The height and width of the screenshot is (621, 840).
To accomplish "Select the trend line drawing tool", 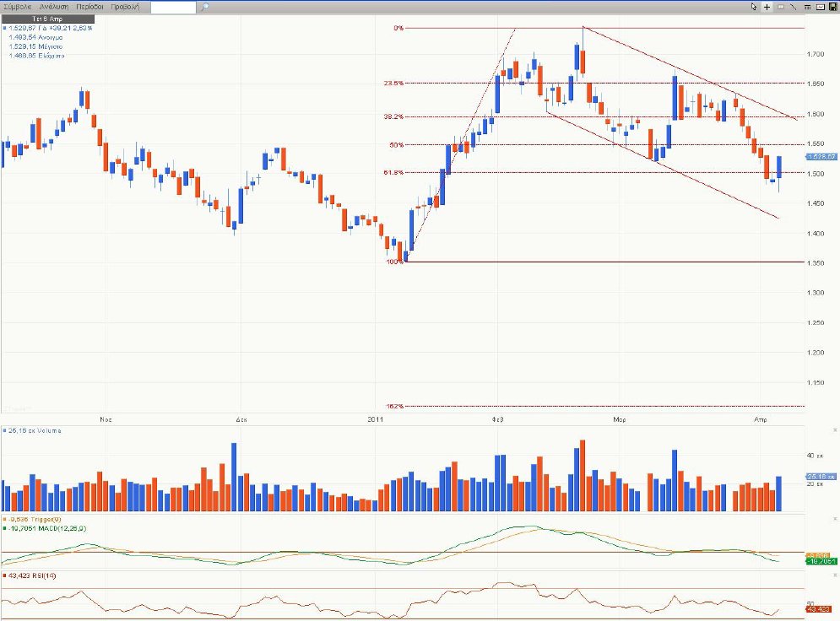I will [x=794, y=7].
